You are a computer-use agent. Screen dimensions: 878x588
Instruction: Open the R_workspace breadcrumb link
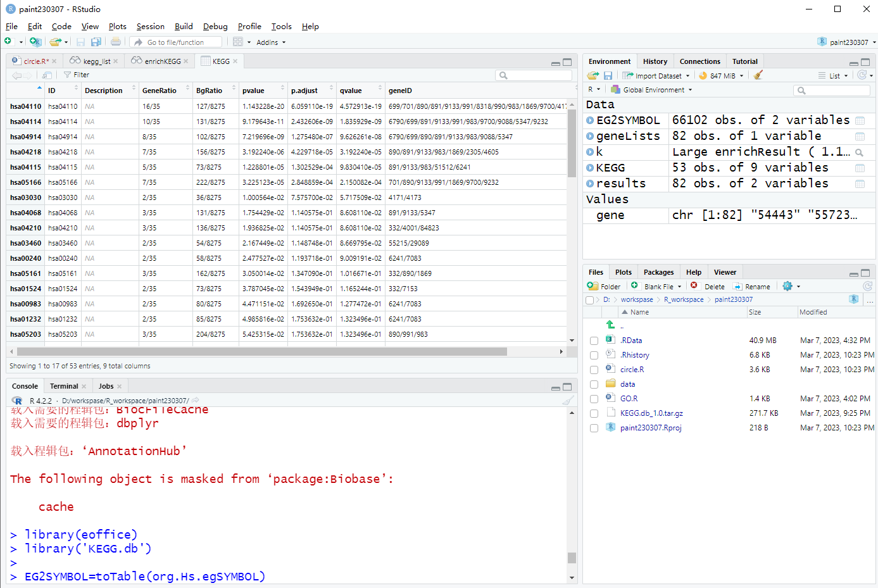[x=684, y=299]
